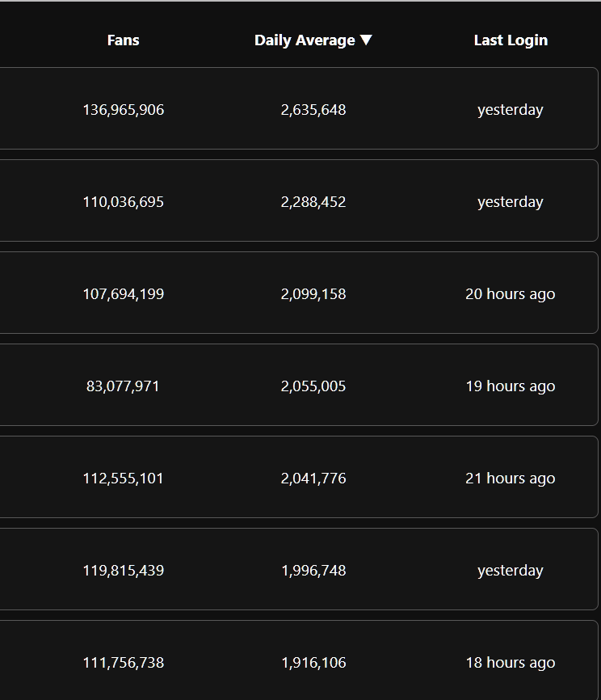Click daily average 1,996,748

pyautogui.click(x=313, y=571)
